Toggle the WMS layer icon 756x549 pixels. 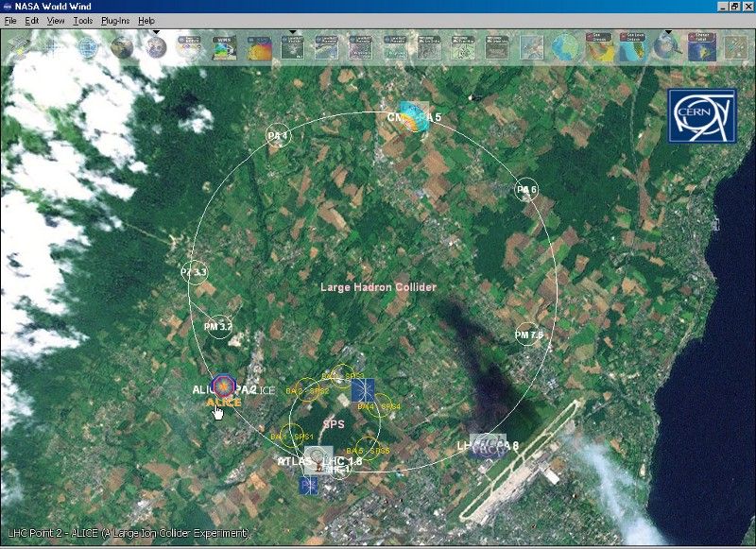pyautogui.click(x=224, y=48)
